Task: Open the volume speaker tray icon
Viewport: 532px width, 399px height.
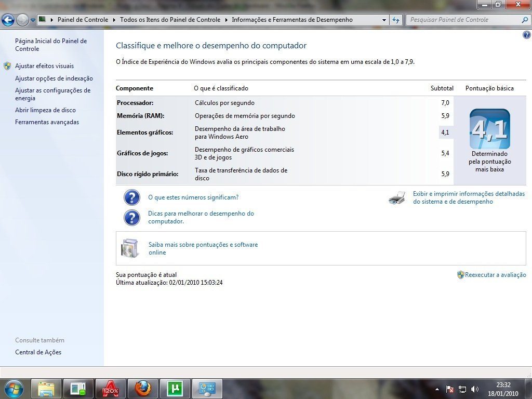Action: click(475, 389)
